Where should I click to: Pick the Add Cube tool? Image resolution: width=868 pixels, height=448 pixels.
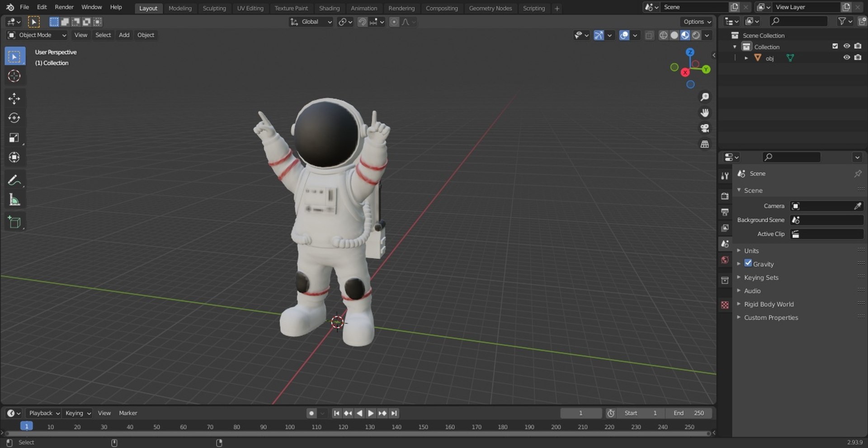(x=14, y=222)
